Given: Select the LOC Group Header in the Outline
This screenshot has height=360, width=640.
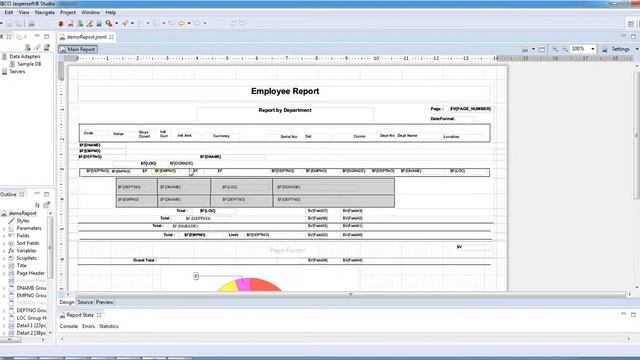Looking at the screenshot, I should [31, 318].
